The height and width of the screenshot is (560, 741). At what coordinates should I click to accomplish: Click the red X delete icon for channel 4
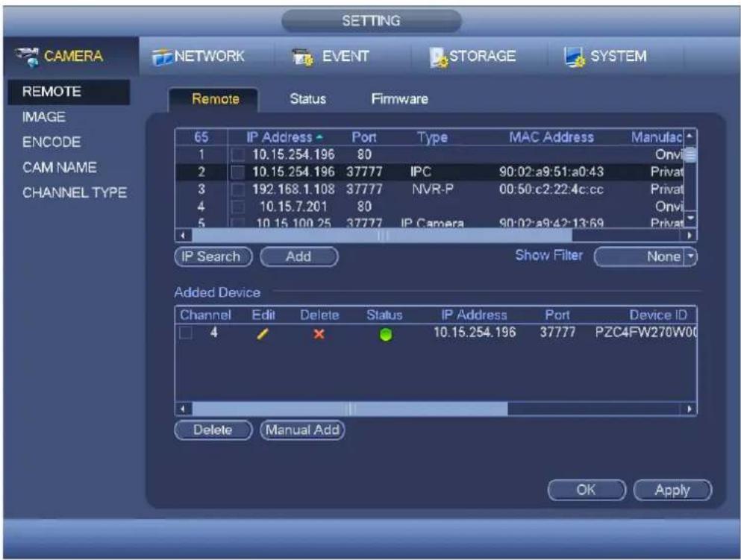[319, 334]
